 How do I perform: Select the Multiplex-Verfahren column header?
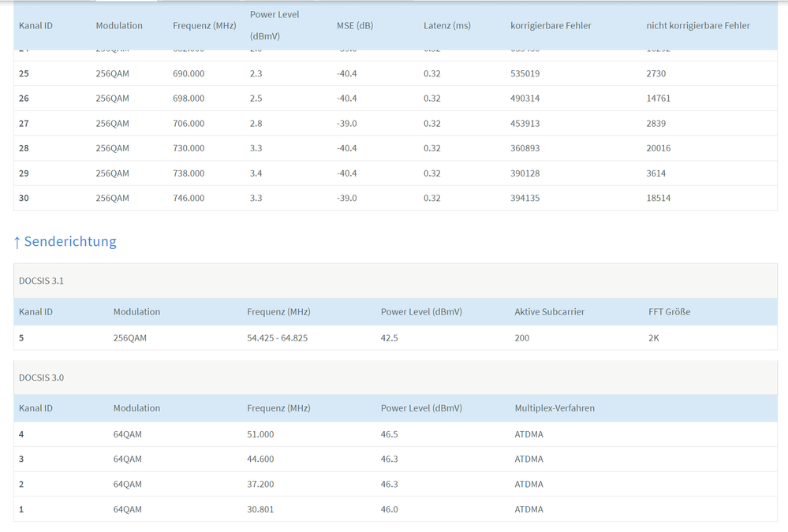coord(555,408)
